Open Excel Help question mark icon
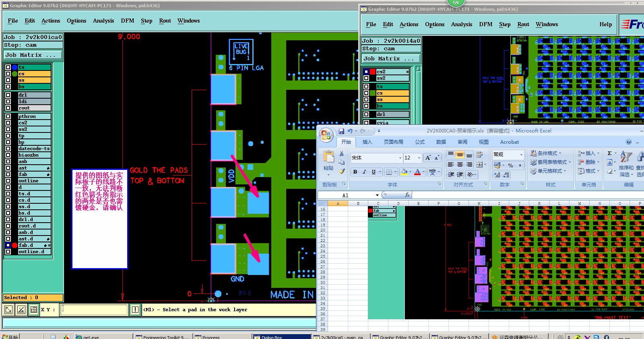 (x=629, y=142)
